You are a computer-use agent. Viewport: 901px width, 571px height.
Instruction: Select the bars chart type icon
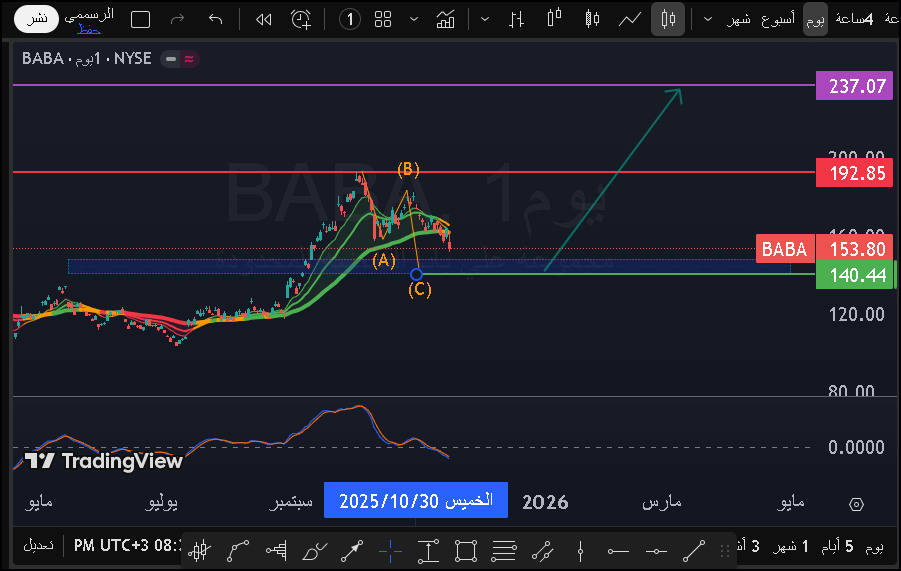tap(517, 20)
